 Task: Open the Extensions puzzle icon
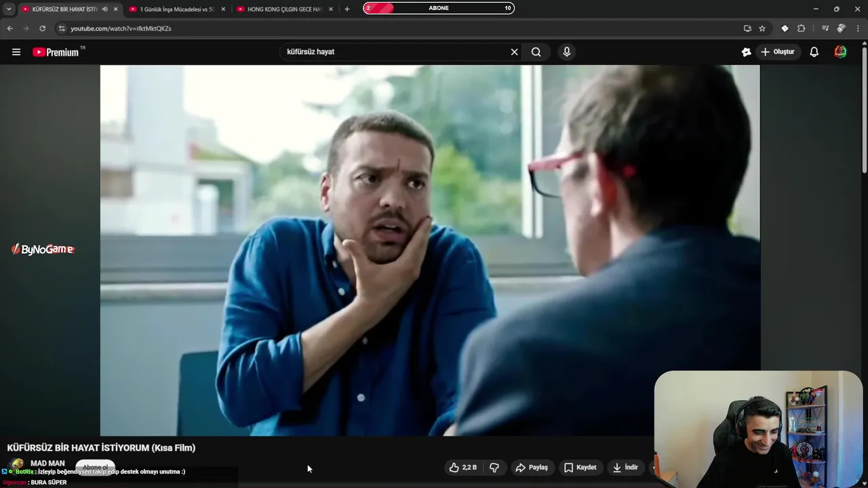(x=802, y=28)
